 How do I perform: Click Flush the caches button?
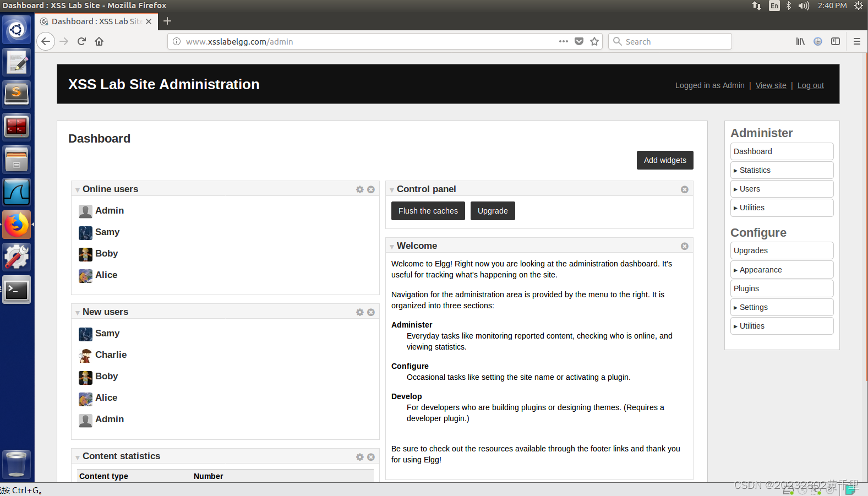coord(428,211)
